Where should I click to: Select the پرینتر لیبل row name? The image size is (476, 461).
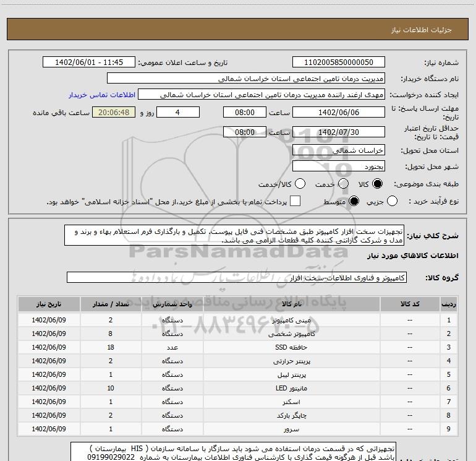291,375
